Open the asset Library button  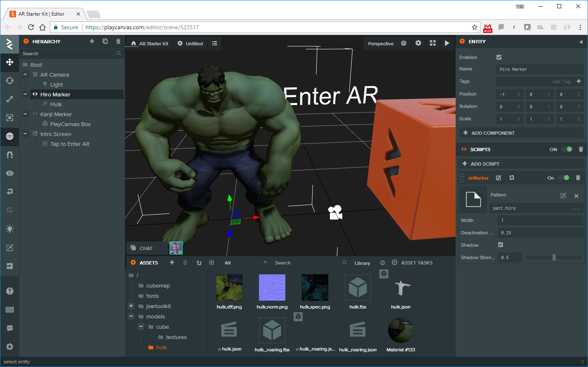[x=362, y=263]
